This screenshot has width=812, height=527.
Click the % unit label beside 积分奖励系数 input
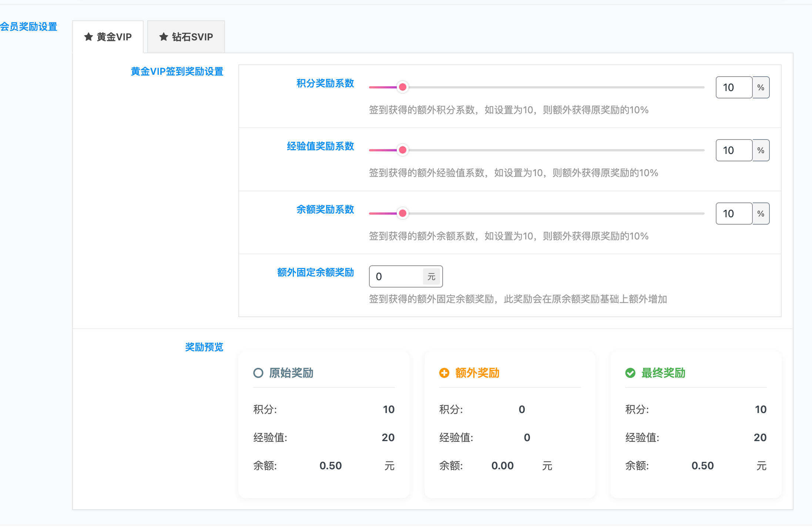pos(761,87)
